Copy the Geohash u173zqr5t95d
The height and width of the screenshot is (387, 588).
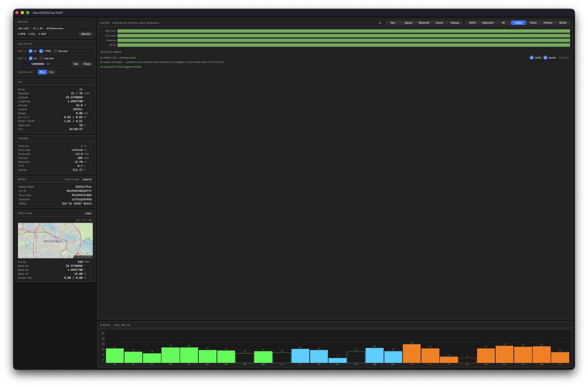click(82, 199)
